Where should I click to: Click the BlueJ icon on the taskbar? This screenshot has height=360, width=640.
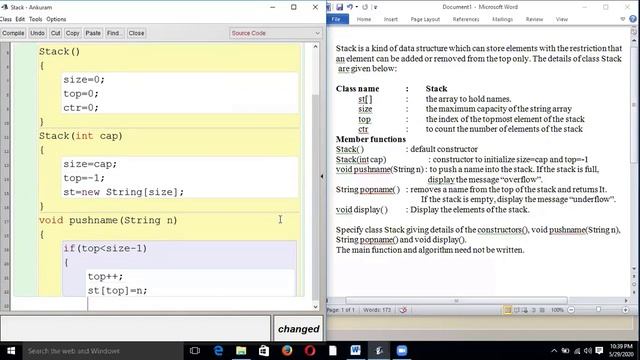click(x=379, y=351)
